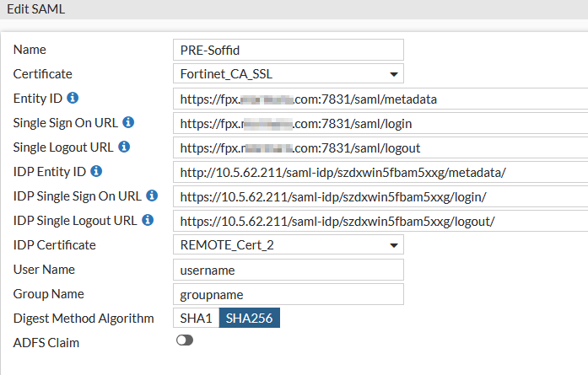
Task: Select SHA1 digest method
Action: 196,318
